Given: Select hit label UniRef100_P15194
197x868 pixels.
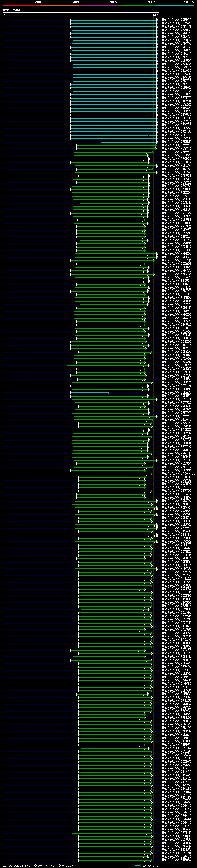Looking at the screenshot, I should click(x=177, y=751).
